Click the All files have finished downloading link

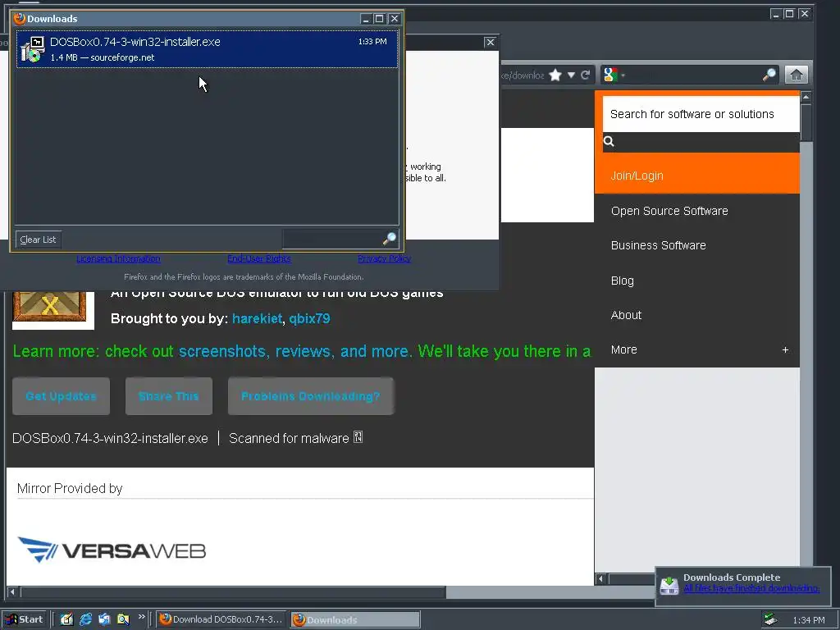coord(751,589)
